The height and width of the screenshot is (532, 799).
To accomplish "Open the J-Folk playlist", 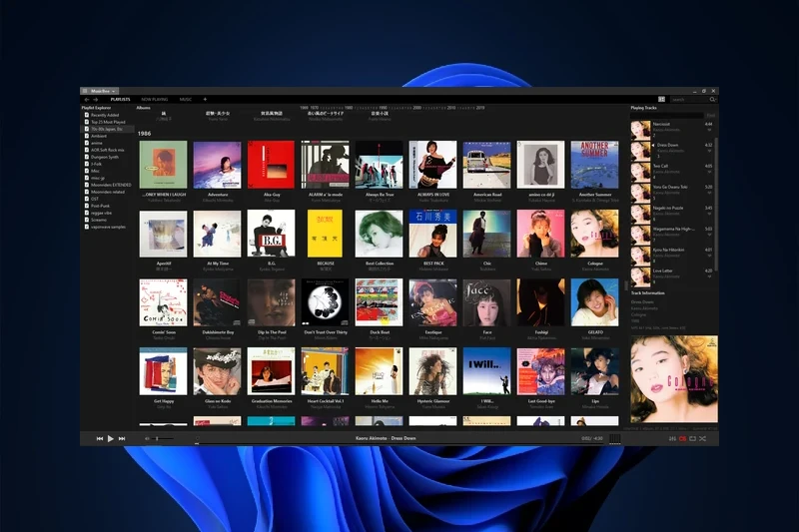I will pos(96,164).
